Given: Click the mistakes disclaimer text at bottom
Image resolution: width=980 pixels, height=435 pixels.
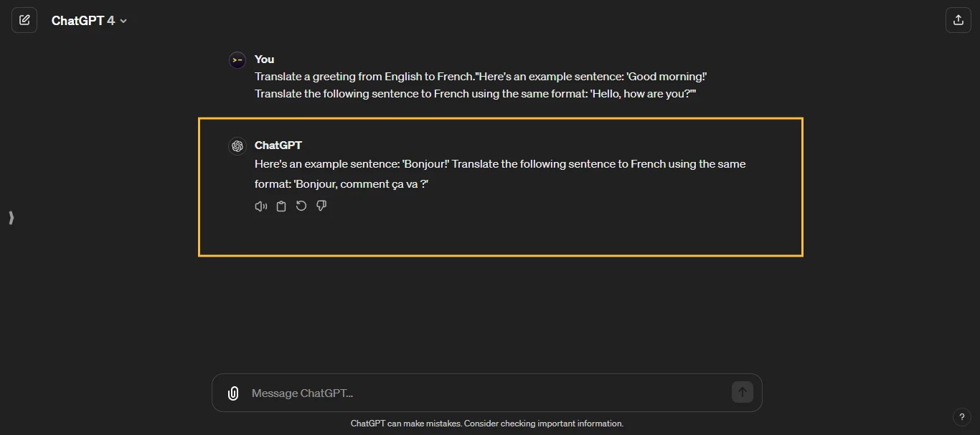Looking at the screenshot, I should [487, 424].
